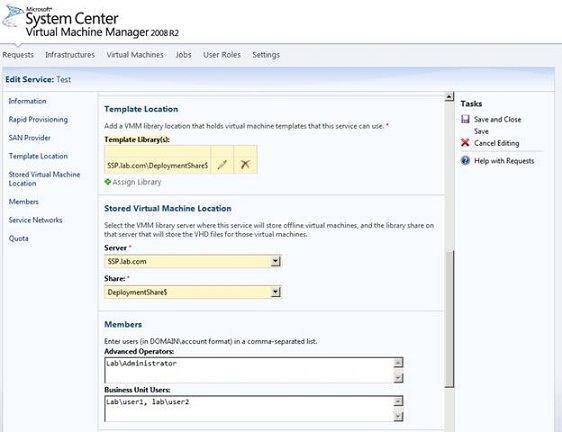Viewport: 562px width, 432px height.
Task: Jump to Template Location sidebar link
Action: coord(38,156)
